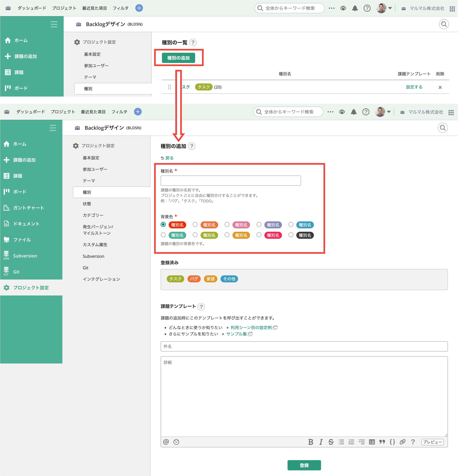
Task: Open formatting help in the editor toolbar
Action: tap(413, 442)
